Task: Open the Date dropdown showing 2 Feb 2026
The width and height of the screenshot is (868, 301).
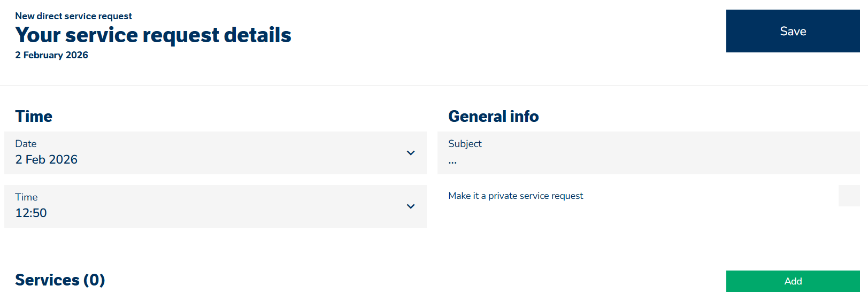Action: click(215, 153)
